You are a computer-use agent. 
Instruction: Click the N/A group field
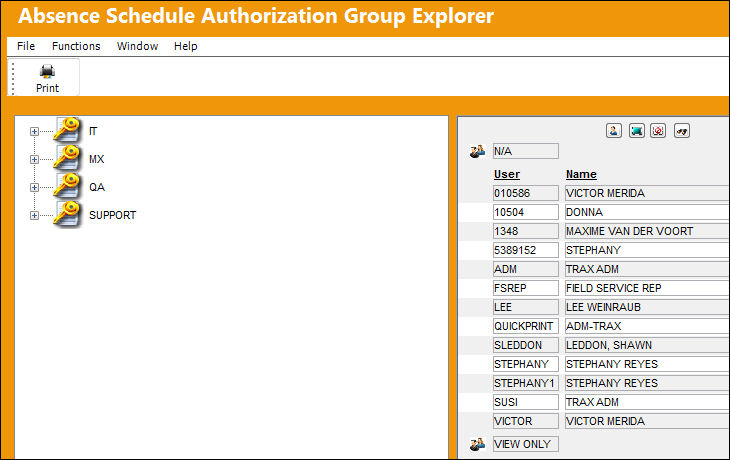pyautogui.click(x=526, y=151)
